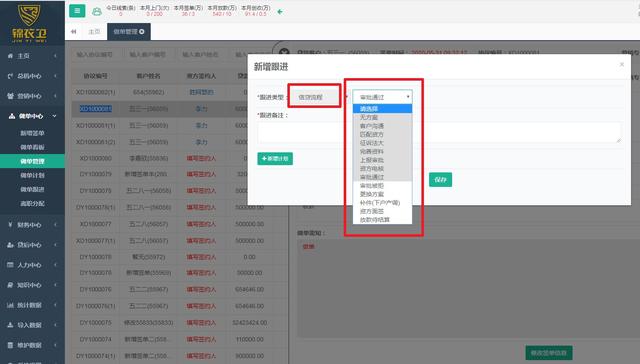
Task: Open 离职分配 in the sidebar
Action: point(32,203)
